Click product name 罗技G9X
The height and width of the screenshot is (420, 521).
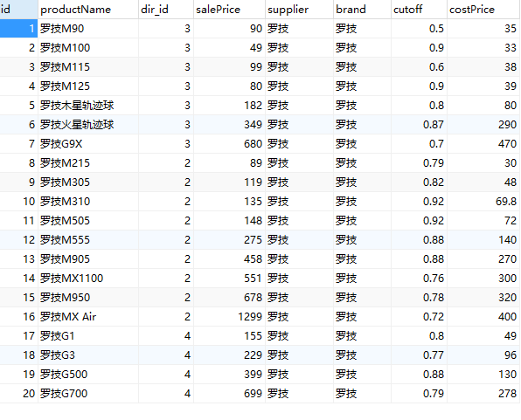click(x=61, y=144)
